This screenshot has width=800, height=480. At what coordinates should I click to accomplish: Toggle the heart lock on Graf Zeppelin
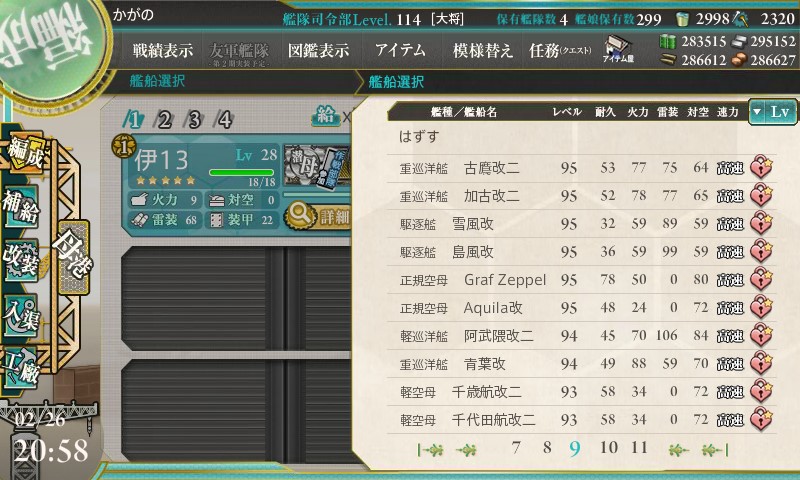point(761,279)
